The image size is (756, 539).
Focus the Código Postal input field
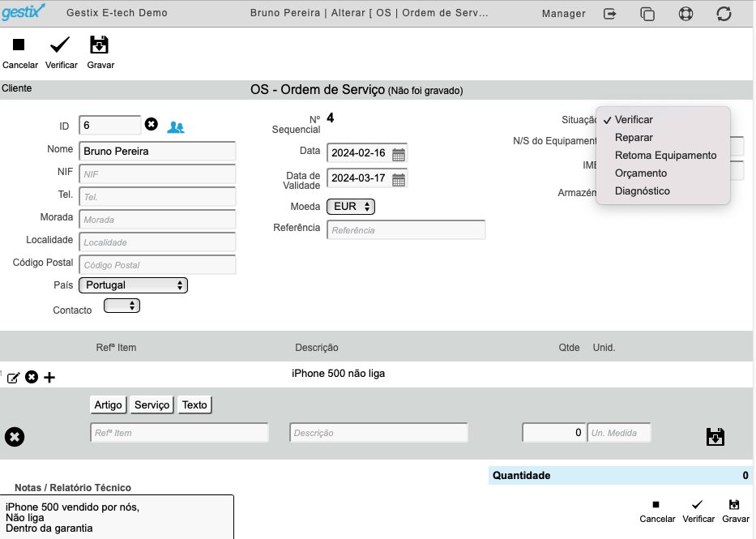[x=157, y=265]
